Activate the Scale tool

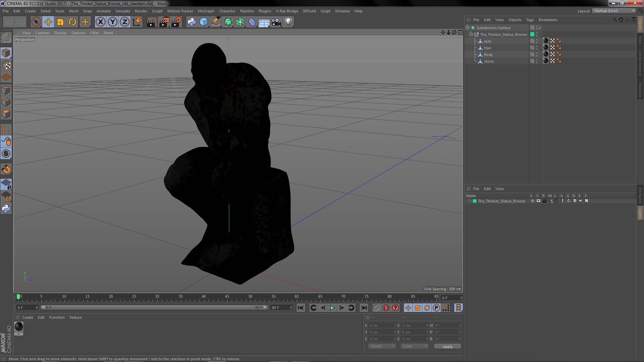pyautogui.click(x=60, y=22)
